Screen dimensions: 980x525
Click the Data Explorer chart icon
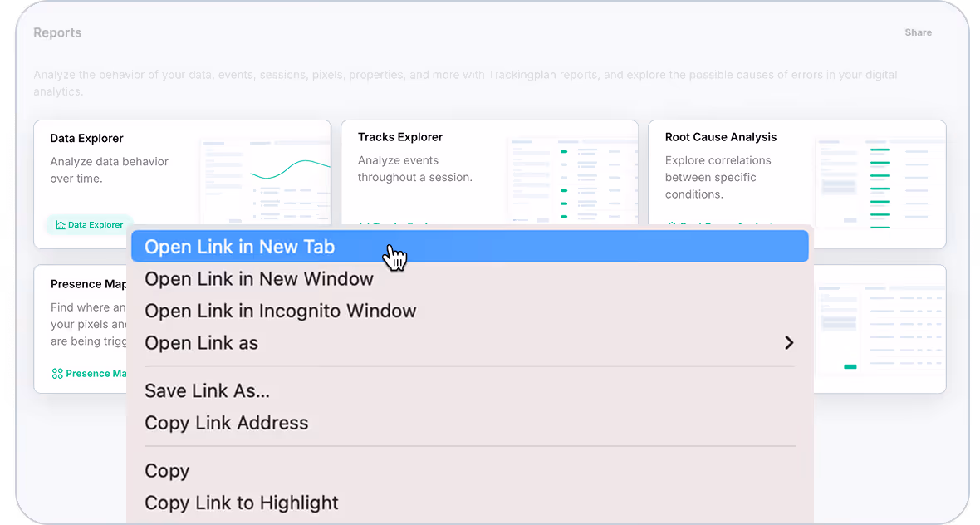click(60, 225)
